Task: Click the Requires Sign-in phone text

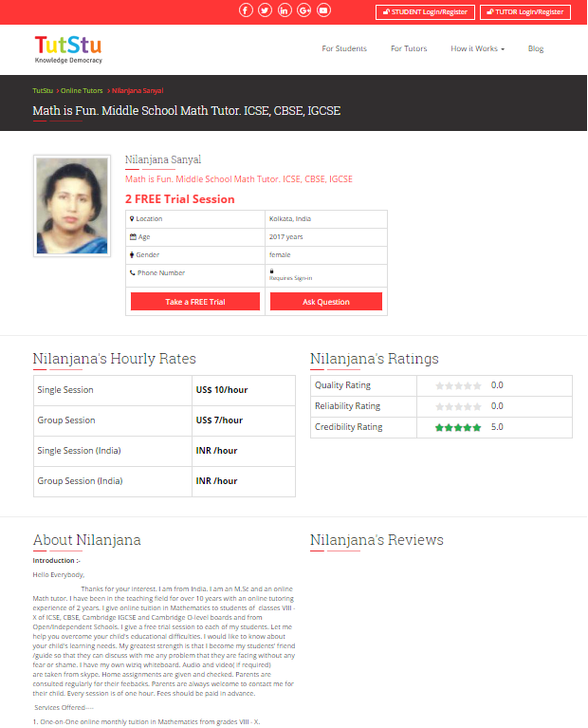Action: (x=290, y=278)
